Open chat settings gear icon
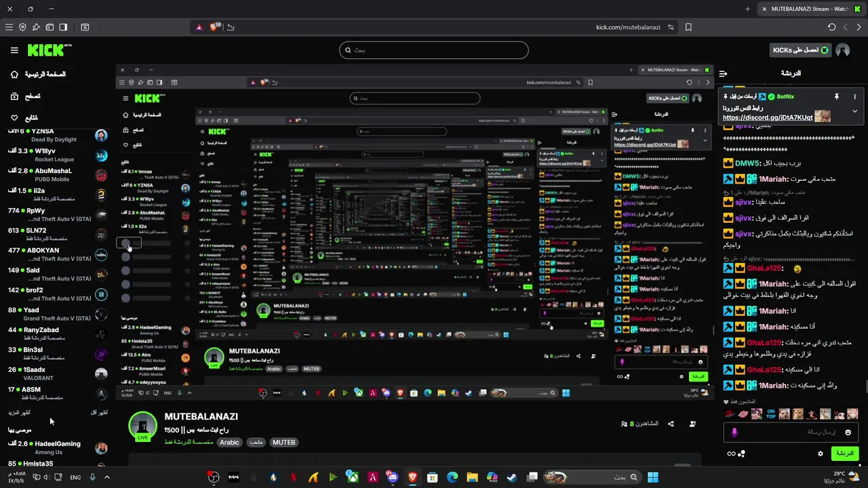Viewport: 868px width, 488px height. 821,453
